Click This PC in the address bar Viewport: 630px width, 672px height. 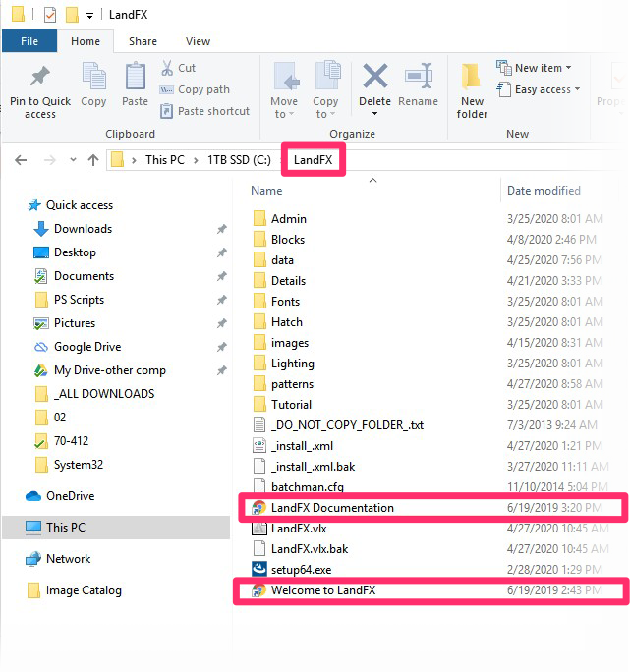point(165,160)
